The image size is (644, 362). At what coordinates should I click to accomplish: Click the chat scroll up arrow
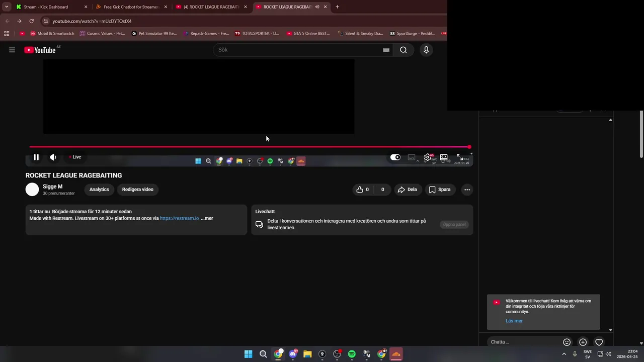(611, 120)
